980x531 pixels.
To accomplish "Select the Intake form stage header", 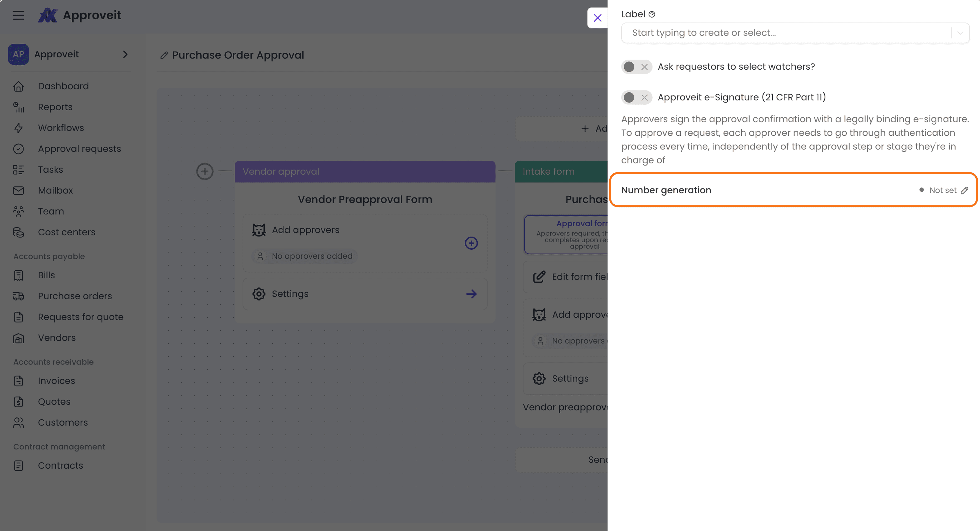I will [561, 172].
